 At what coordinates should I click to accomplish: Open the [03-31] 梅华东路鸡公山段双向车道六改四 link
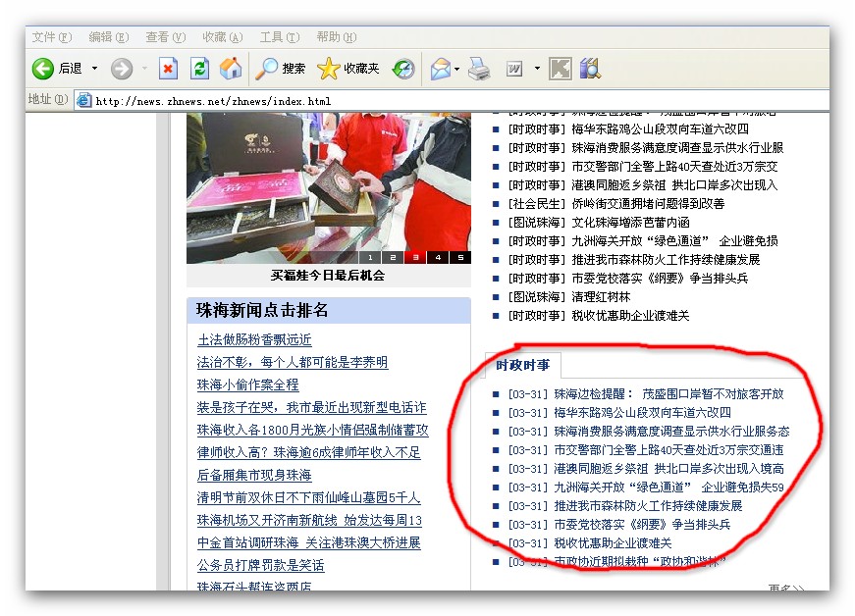pyautogui.click(x=619, y=412)
